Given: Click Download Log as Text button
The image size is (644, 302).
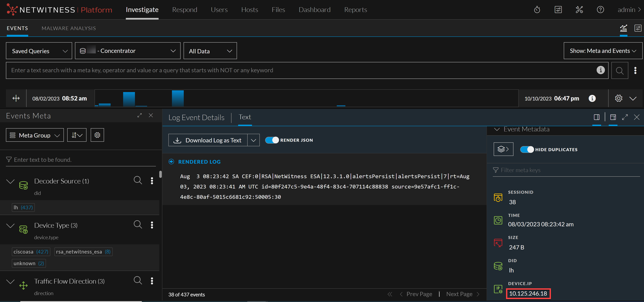Looking at the screenshot, I should [208, 140].
